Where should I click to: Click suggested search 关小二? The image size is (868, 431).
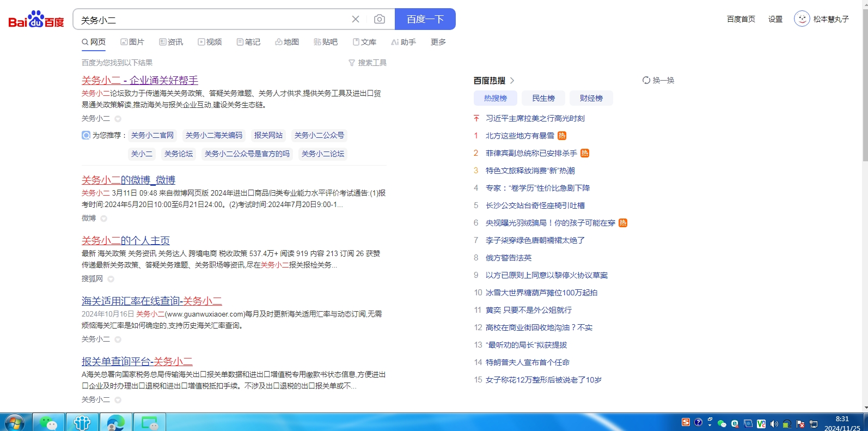142,154
